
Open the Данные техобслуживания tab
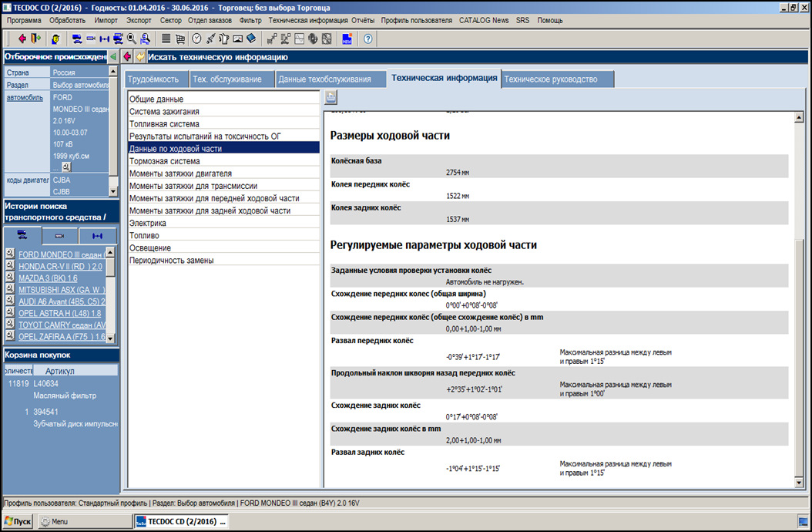(x=331, y=79)
